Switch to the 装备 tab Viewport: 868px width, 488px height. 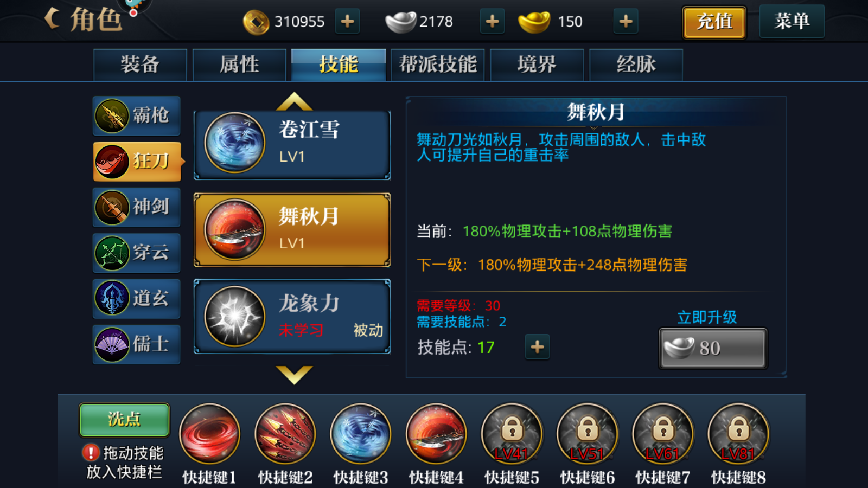[x=140, y=65]
